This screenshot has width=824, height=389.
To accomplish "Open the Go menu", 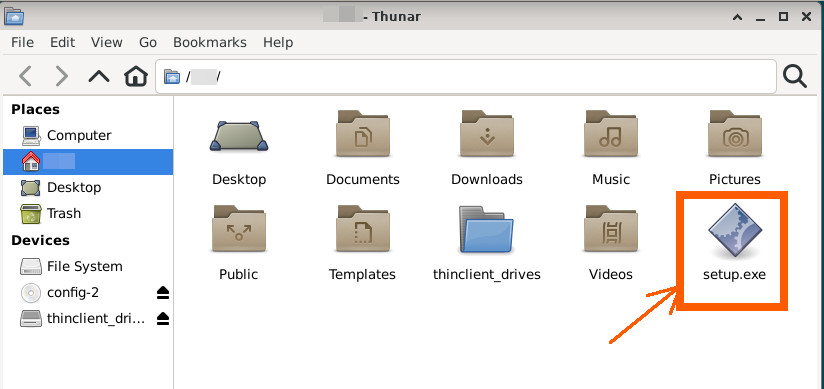I will [148, 43].
